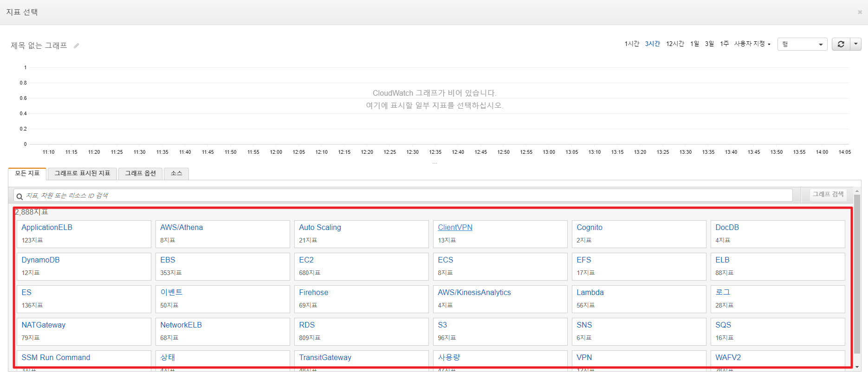Image resolution: width=868 pixels, height=374 pixels.
Task: Switch to the 그래프로 표시된 지표 tab
Action: pos(82,174)
